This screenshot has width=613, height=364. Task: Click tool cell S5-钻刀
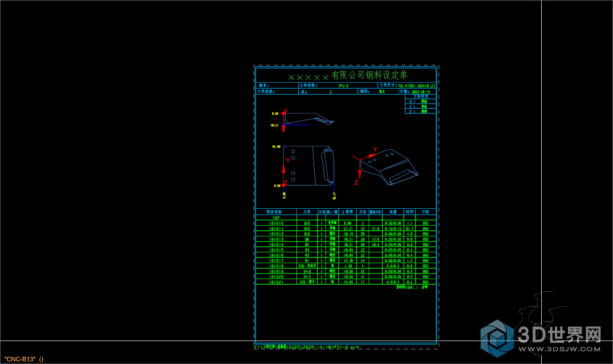(307, 282)
